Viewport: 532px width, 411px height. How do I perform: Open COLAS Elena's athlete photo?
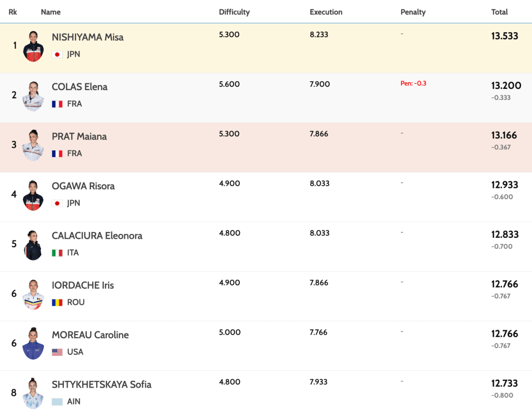click(x=33, y=96)
